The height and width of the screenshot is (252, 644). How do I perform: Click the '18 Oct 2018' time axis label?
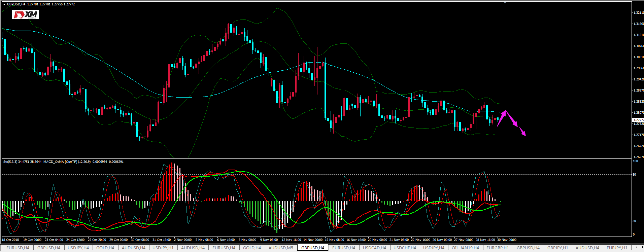(11, 240)
